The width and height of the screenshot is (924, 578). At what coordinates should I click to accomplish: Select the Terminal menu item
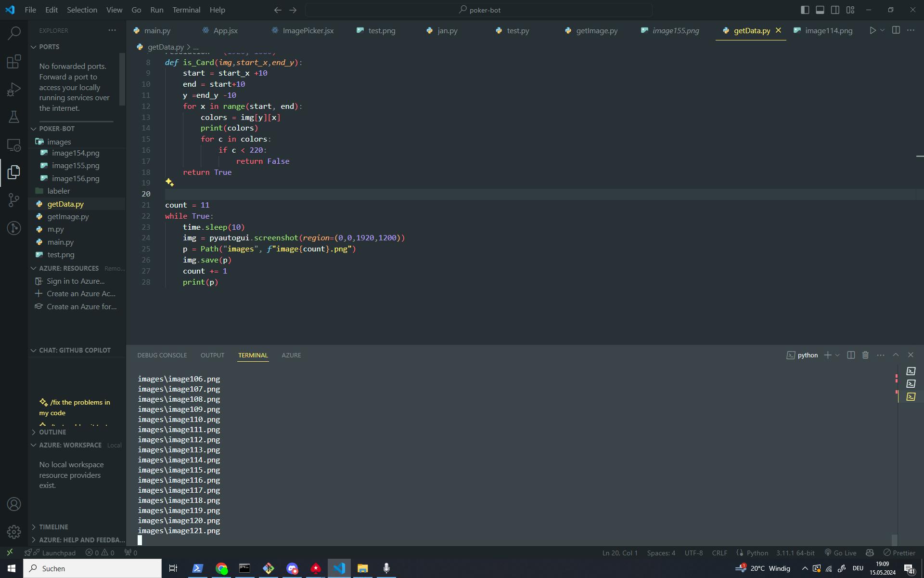(186, 9)
